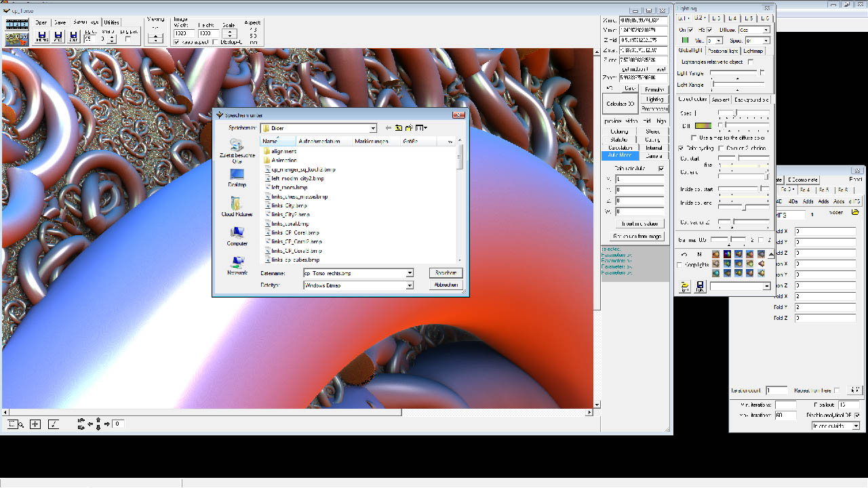868x488 pixels.
Task: Go up one folder level in save dialog
Action: pos(399,128)
